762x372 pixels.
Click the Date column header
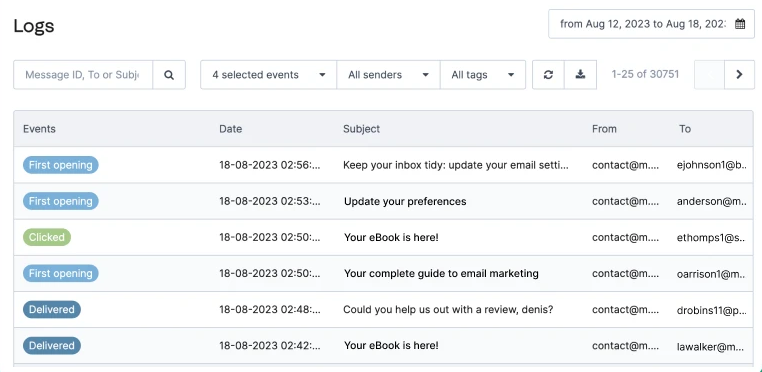[x=230, y=129]
